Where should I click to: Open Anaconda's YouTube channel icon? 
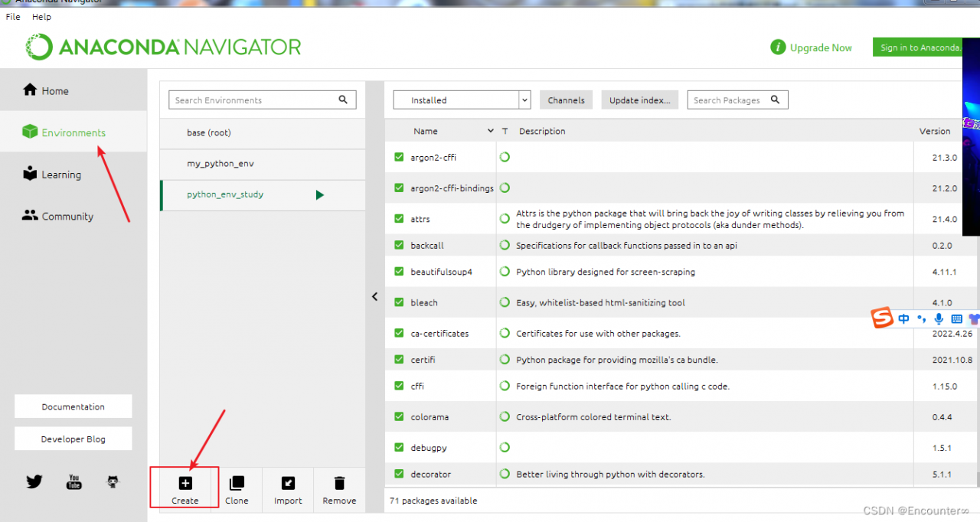73,481
